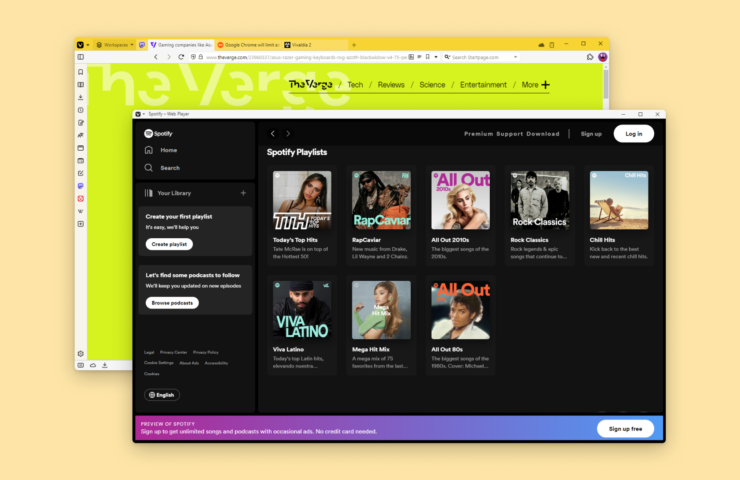The width and height of the screenshot is (740, 480).
Task: Reload The Verge page
Action: (181, 57)
